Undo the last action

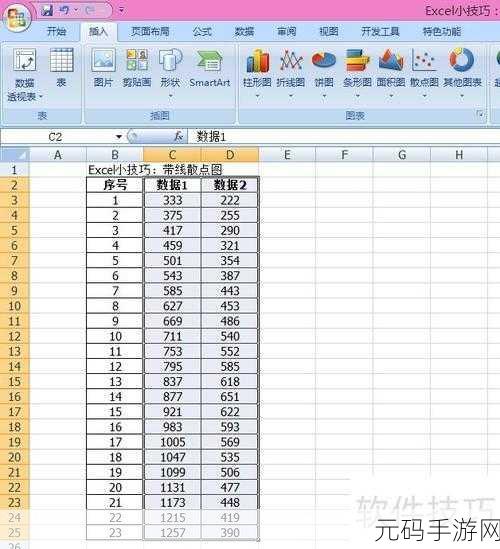(64, 11)
